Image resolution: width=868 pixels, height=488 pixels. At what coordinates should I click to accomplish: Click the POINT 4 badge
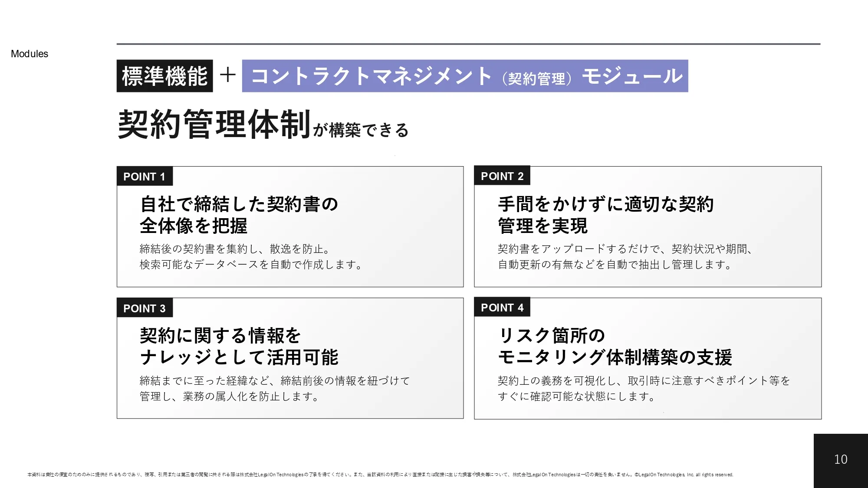pyautogui.click(x=503, y=307)
